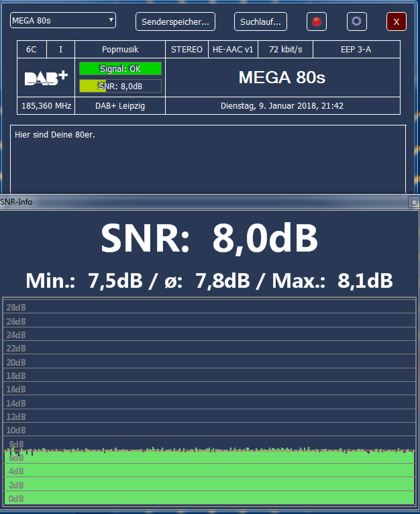Start Suchlauf station scan
Screen dimensions: 420x514
click(x=261, y=21)
